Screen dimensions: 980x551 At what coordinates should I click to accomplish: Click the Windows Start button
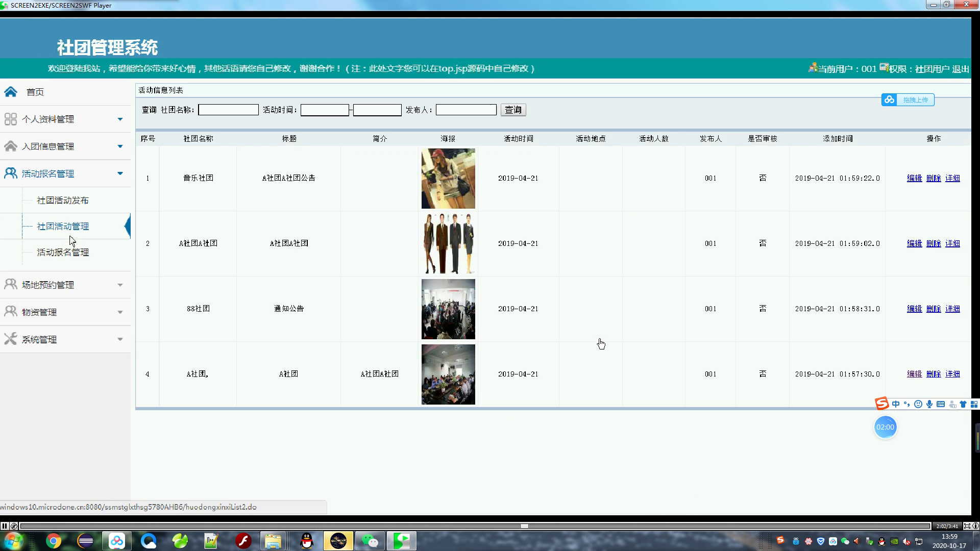coord(14,541)
